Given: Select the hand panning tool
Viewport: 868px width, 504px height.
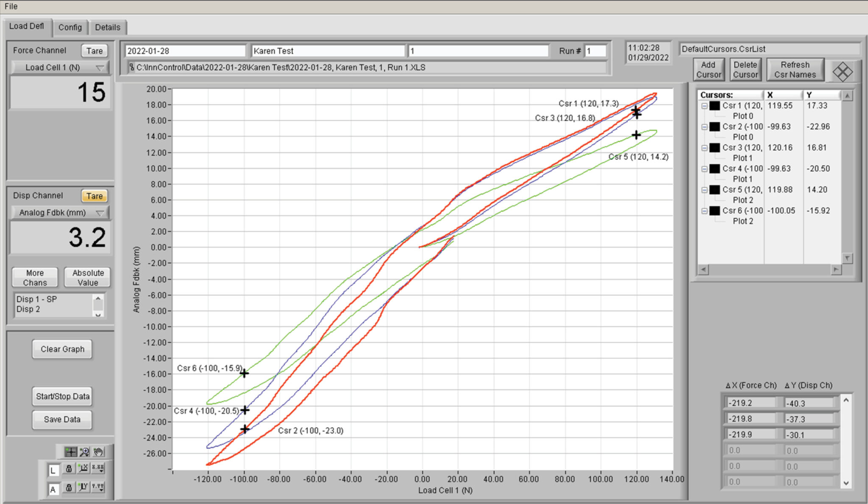Looking at the screenshot, I should click(x=98, y=452).
